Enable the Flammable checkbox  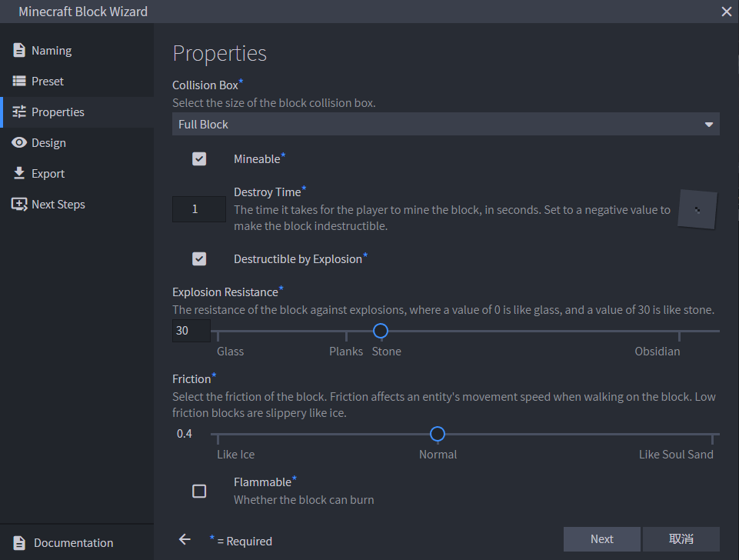199,492
